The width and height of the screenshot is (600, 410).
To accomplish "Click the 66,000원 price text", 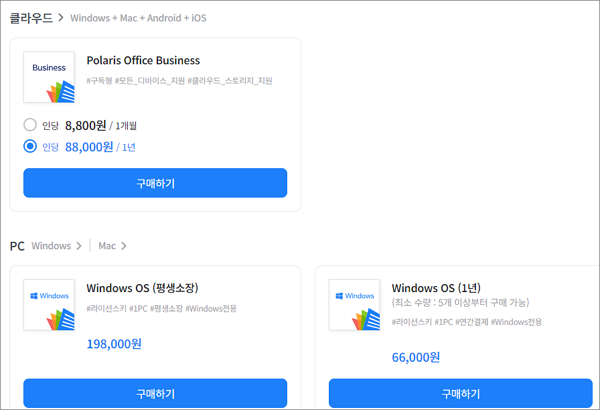I will point(416,357).
